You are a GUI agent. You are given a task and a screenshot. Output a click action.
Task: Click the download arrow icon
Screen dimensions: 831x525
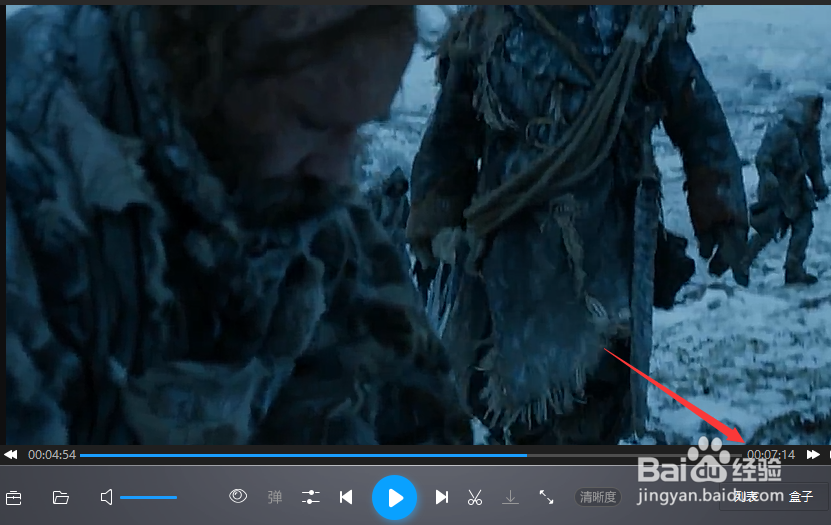510,497
